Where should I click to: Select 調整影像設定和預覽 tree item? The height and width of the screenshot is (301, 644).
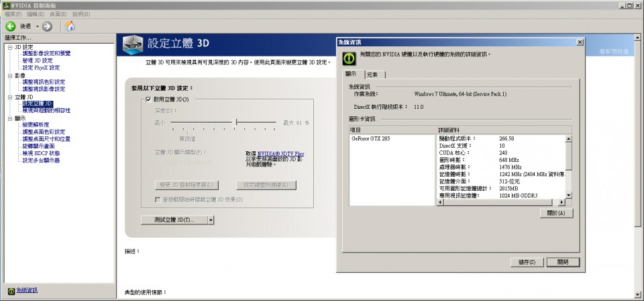coord(46,54)
